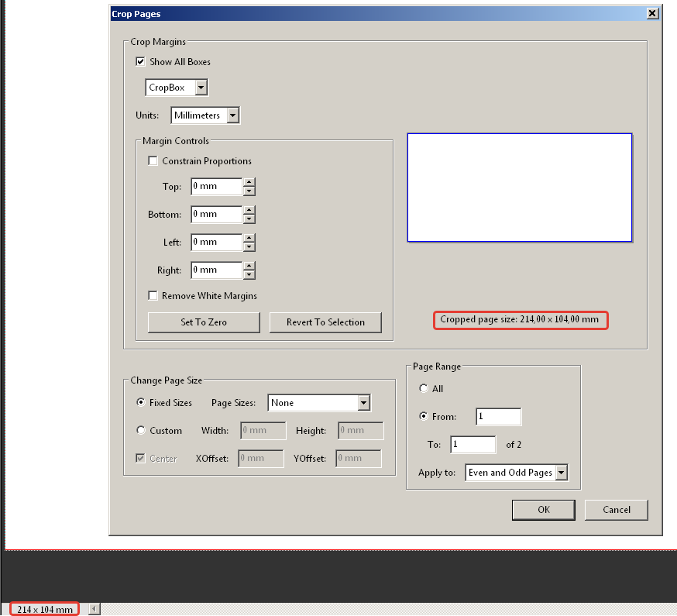
Task: Open the CropBox dropdown
Action: coord(177,88)
